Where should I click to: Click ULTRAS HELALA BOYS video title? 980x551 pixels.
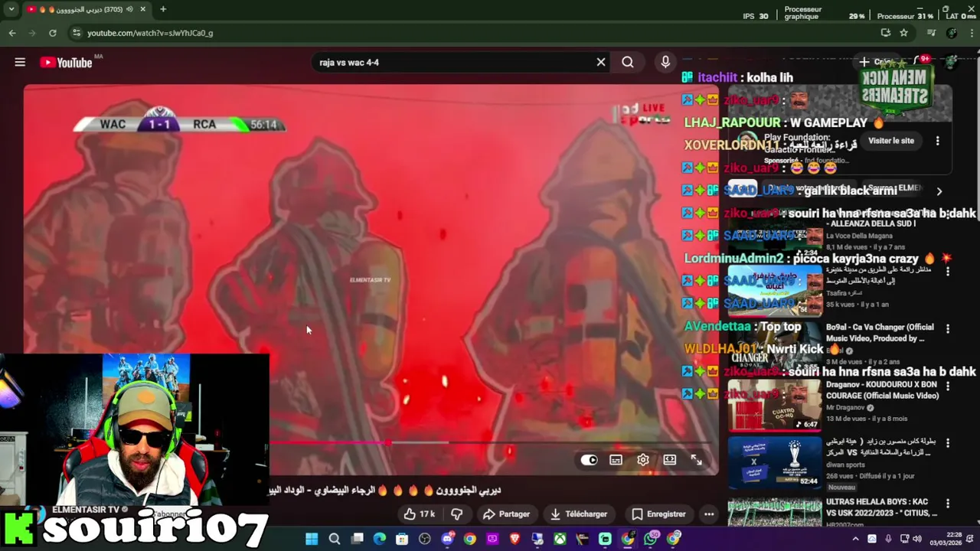[x=883, y=507]
